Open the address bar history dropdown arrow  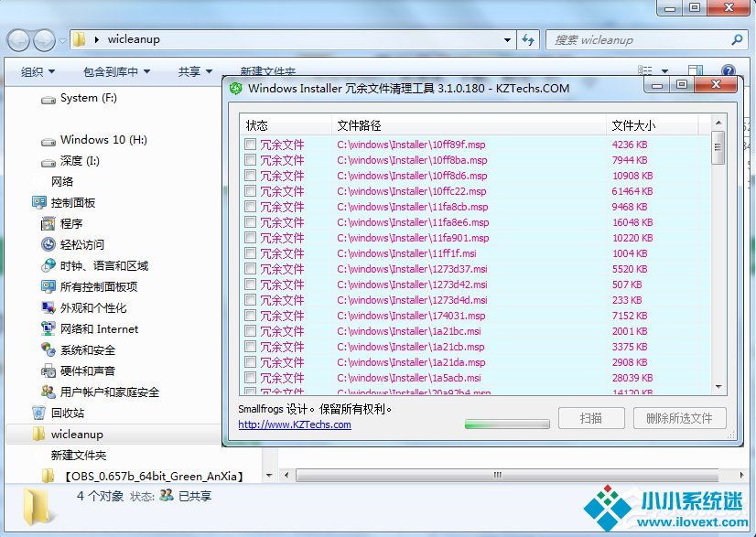507,40
